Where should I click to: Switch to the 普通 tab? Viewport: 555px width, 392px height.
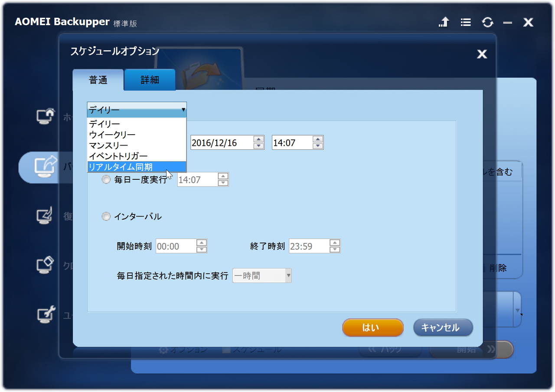click(98, 80)
